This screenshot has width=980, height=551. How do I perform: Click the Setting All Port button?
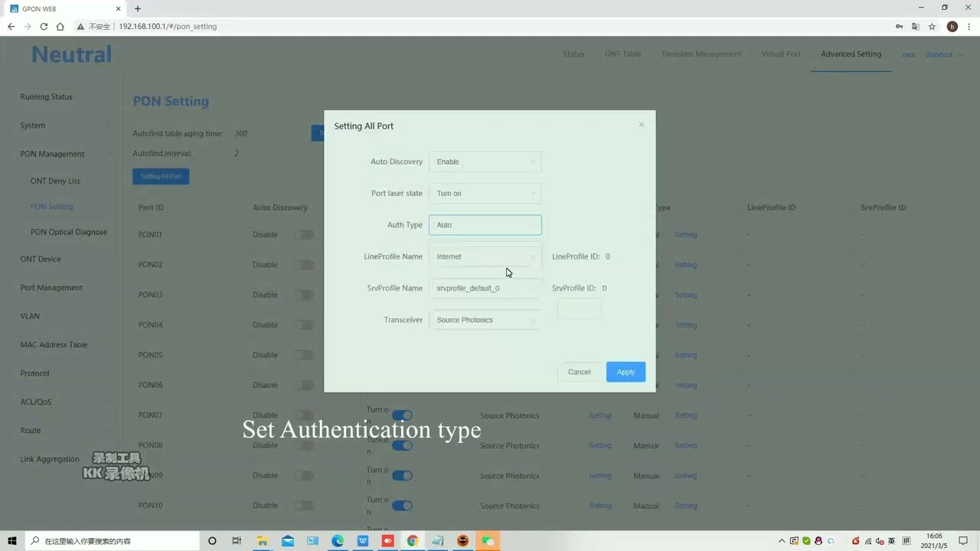[161, 177]
